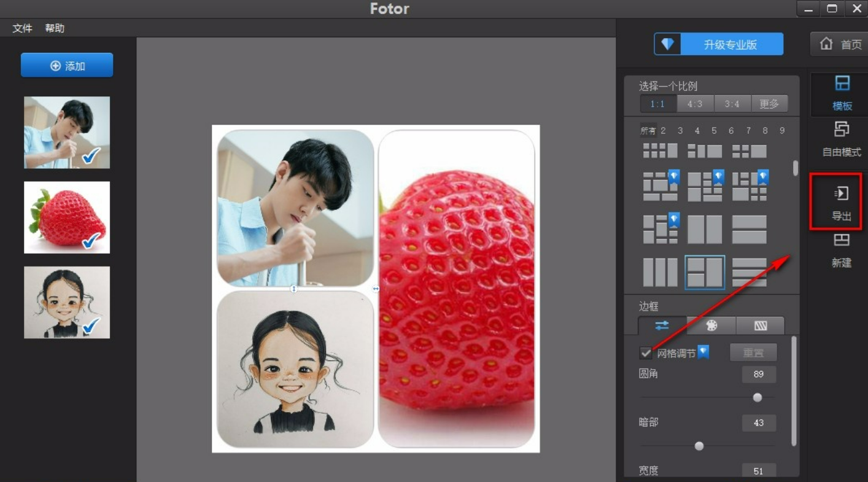868x482 pixels.
Task: Click the horizontal resize handle between columns
Action: tap(376, 289)
